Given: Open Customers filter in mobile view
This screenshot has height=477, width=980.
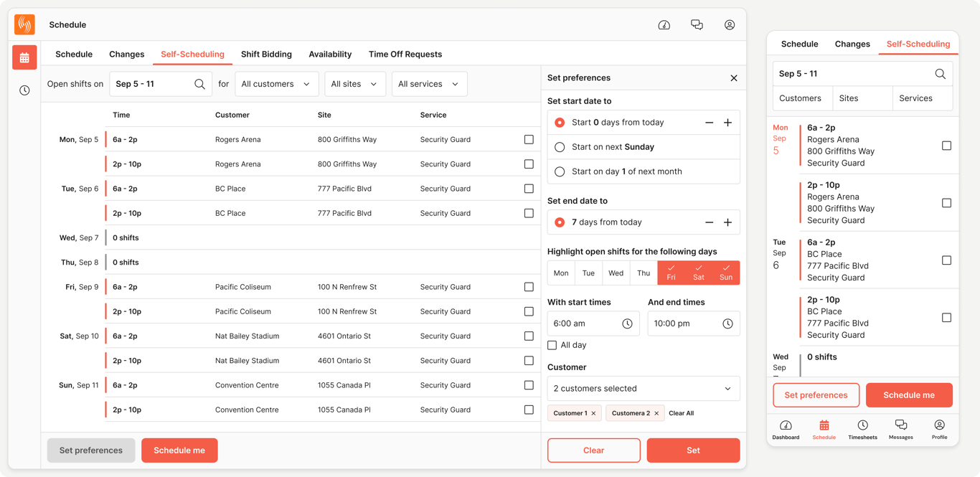Looking at the screenshot, I should pyautogui.click(x=802, y=98).
